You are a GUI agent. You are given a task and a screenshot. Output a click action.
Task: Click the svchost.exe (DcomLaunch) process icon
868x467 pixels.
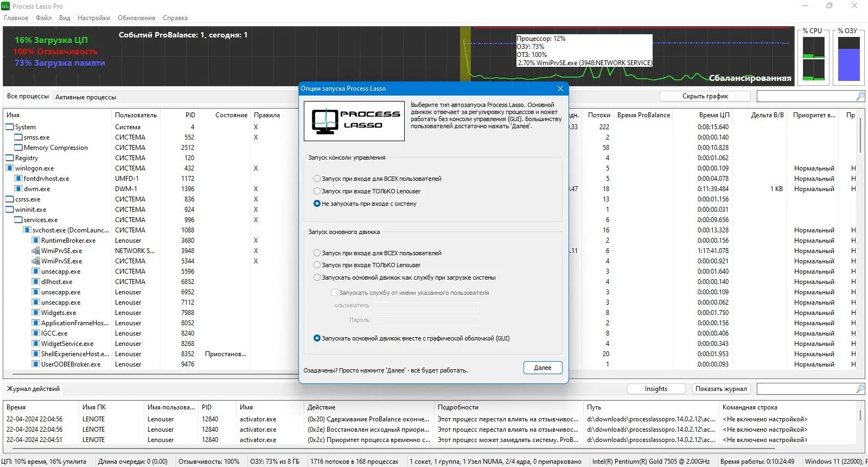click(27, 230)
